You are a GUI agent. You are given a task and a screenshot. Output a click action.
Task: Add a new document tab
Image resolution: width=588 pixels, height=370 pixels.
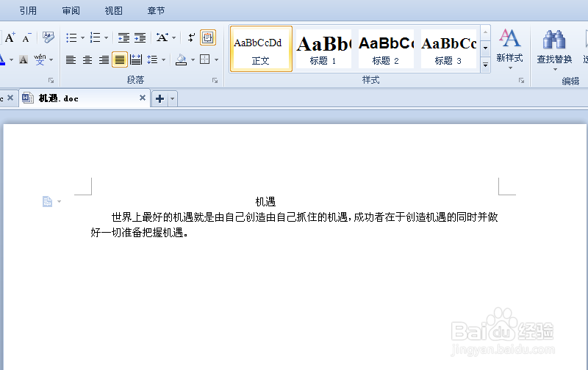(159, 99)
